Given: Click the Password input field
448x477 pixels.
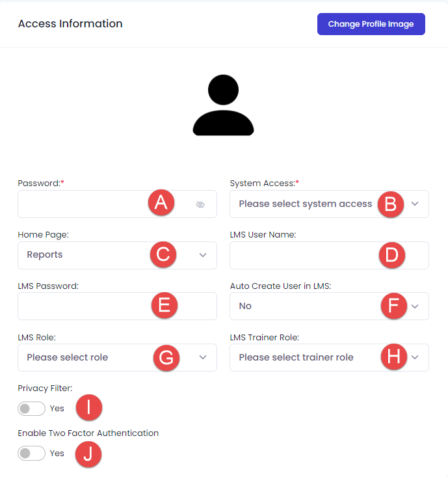Looking at the screenshot, I should pyautogui.click(x=85, y=204).
